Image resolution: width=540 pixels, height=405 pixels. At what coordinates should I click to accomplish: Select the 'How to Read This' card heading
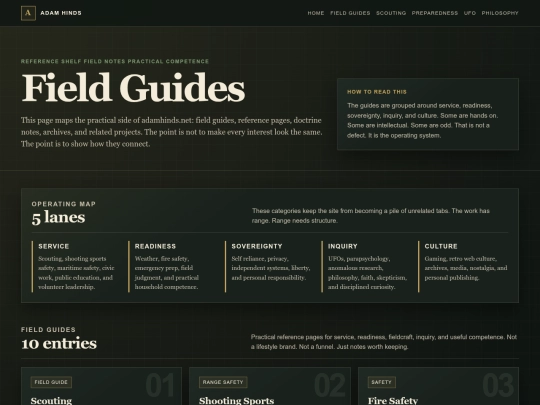pyautogui.click(x=377, y=92)
